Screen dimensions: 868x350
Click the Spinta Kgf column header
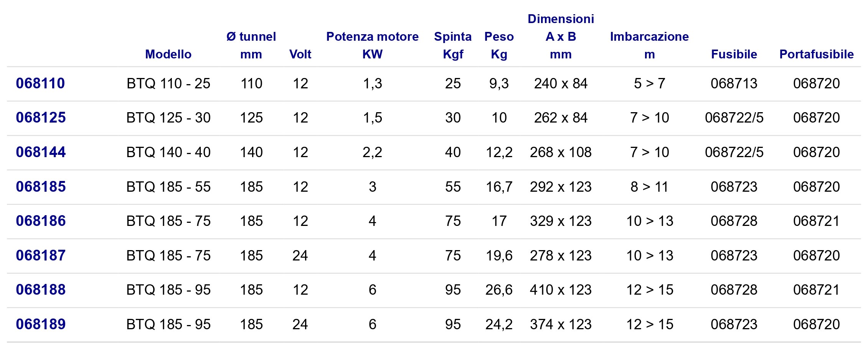tap(453, 45)
